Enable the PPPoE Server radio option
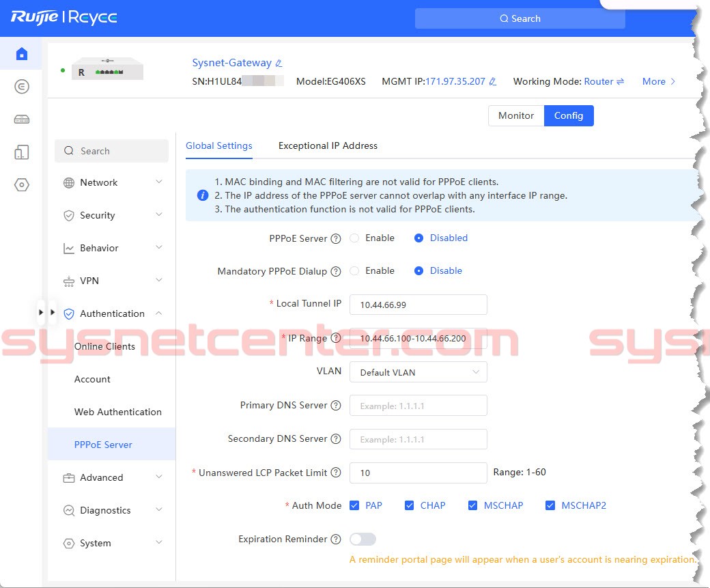 point(355,238)
